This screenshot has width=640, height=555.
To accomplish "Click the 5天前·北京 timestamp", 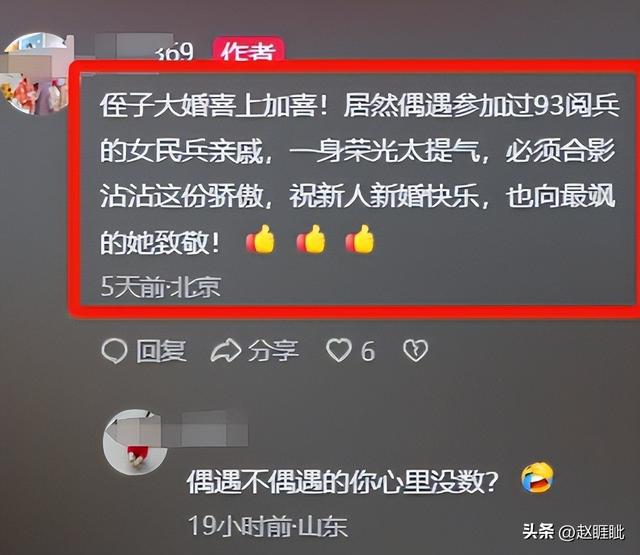I will (161, 286).
